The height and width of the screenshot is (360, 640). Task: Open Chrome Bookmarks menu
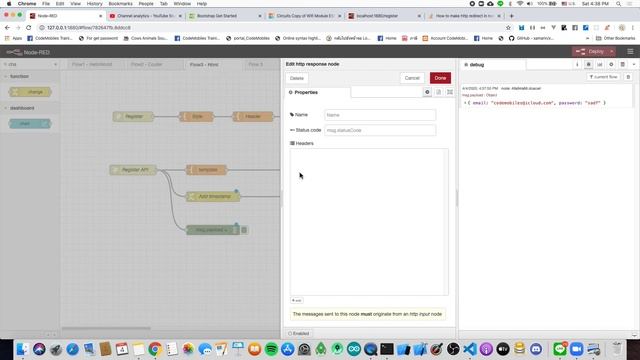tap(120, 4)
